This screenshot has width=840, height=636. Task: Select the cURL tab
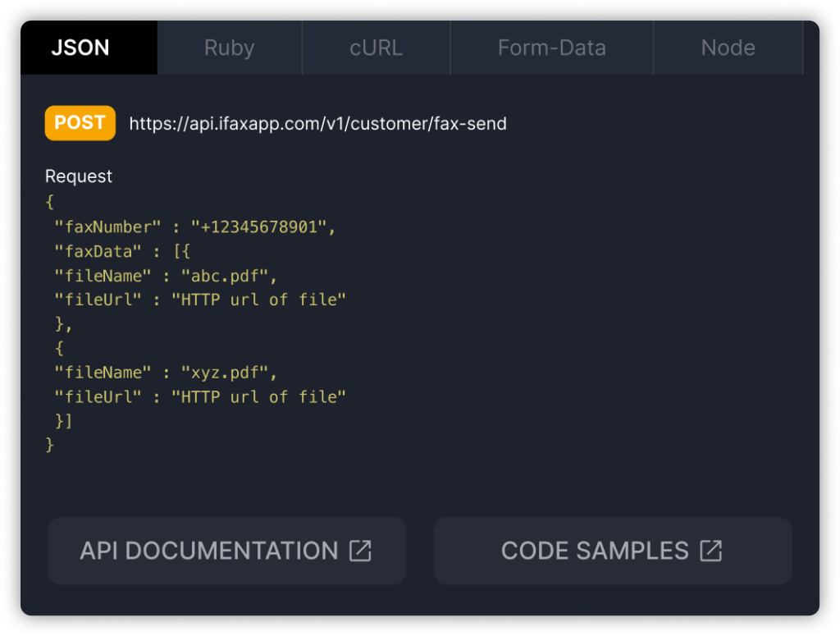(376, 48)
